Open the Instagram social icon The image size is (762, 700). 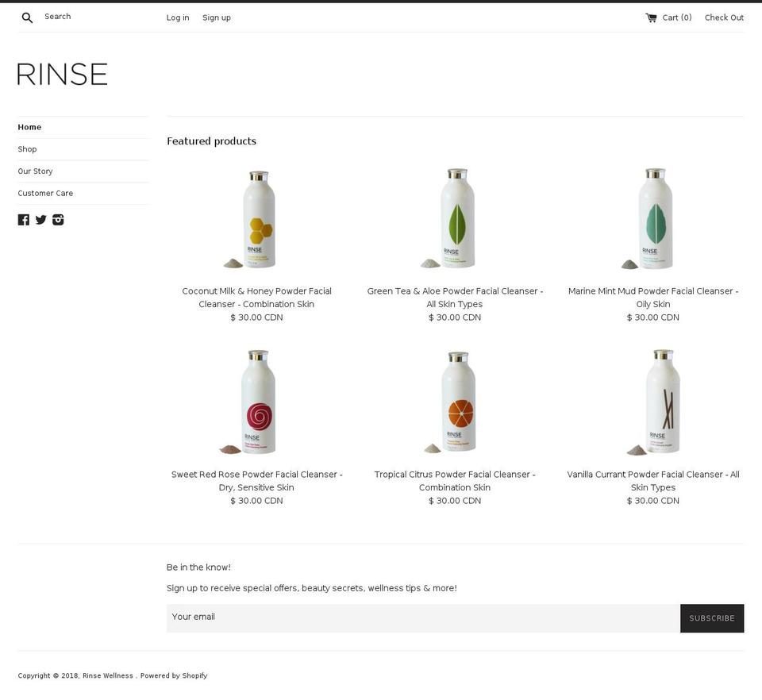click(x=58, y=220)
